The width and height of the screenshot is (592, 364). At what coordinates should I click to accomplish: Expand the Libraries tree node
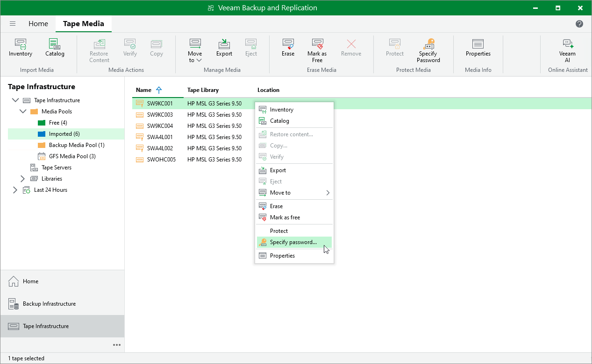pyautogui.click(x=23, y=179)
